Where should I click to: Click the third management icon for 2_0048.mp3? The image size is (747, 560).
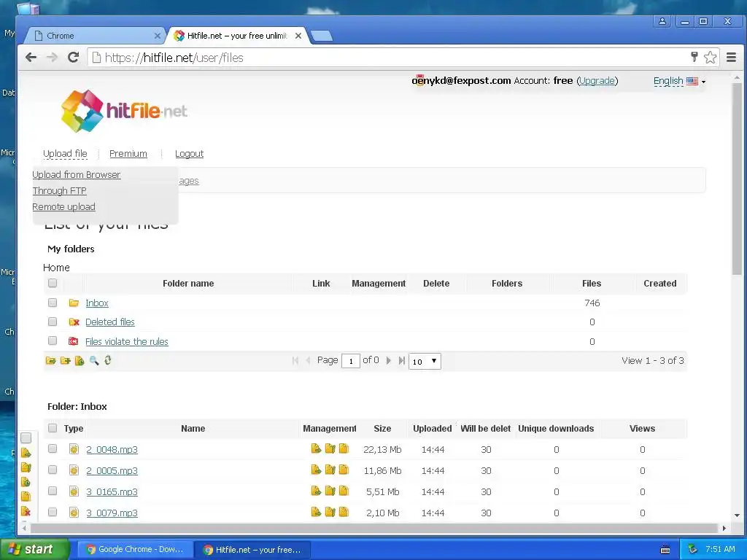(x=344, y=448)
